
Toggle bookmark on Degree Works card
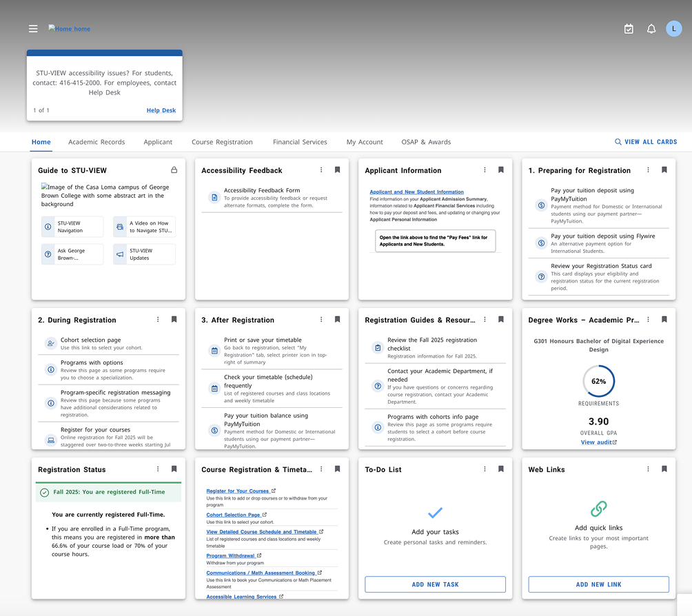coord(664,320)
